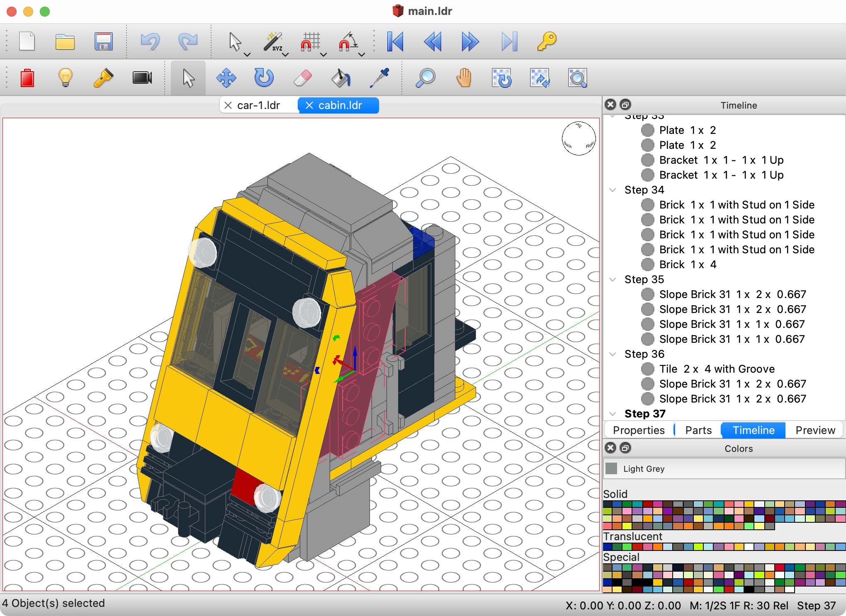This screenshot has width=846, height=616.
Task: Collapse Step 36 in the timeline
Action: tap(613, 354)
